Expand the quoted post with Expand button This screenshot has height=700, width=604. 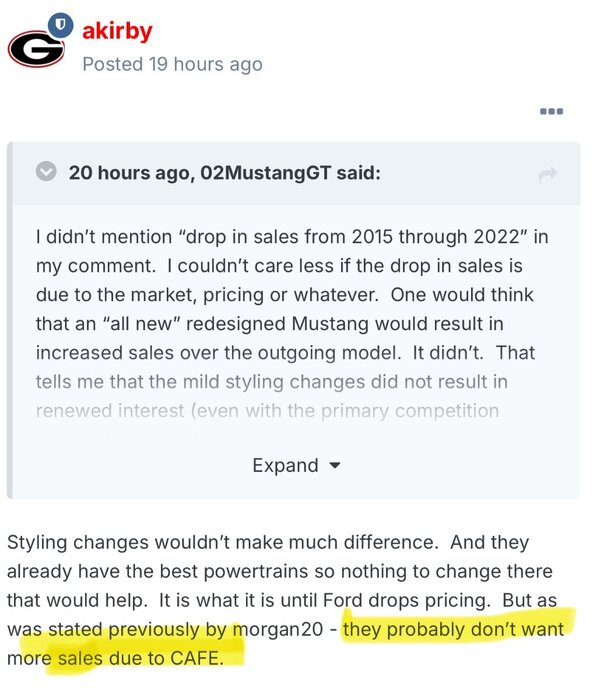tap(285, 465)
